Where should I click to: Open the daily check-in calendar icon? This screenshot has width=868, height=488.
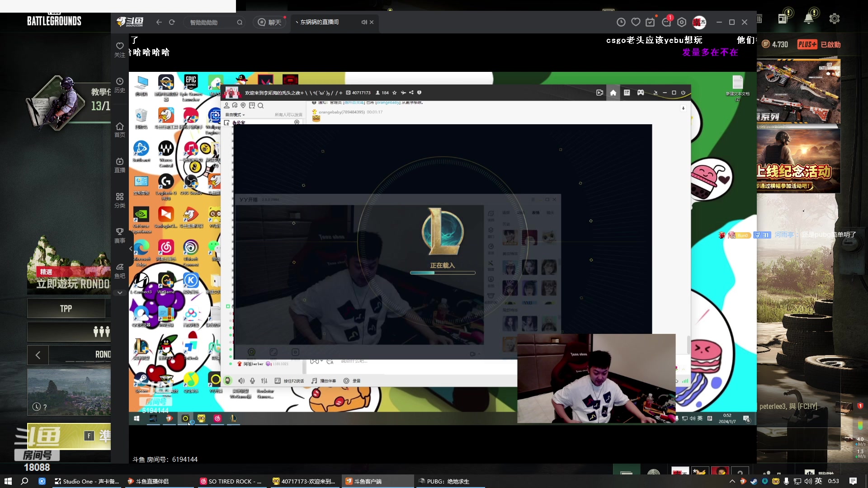[650, 22]
